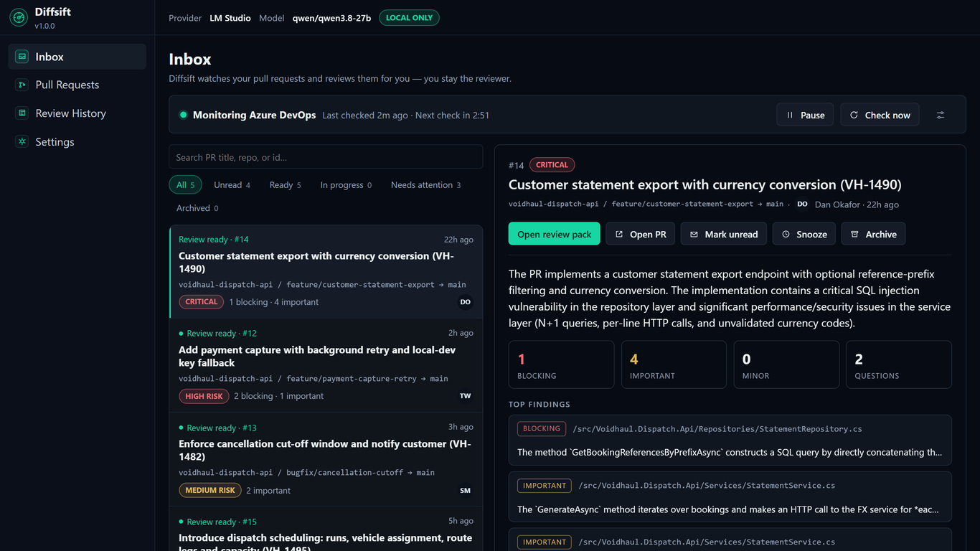Open monitoring options sliders icon

coord(941,115)
